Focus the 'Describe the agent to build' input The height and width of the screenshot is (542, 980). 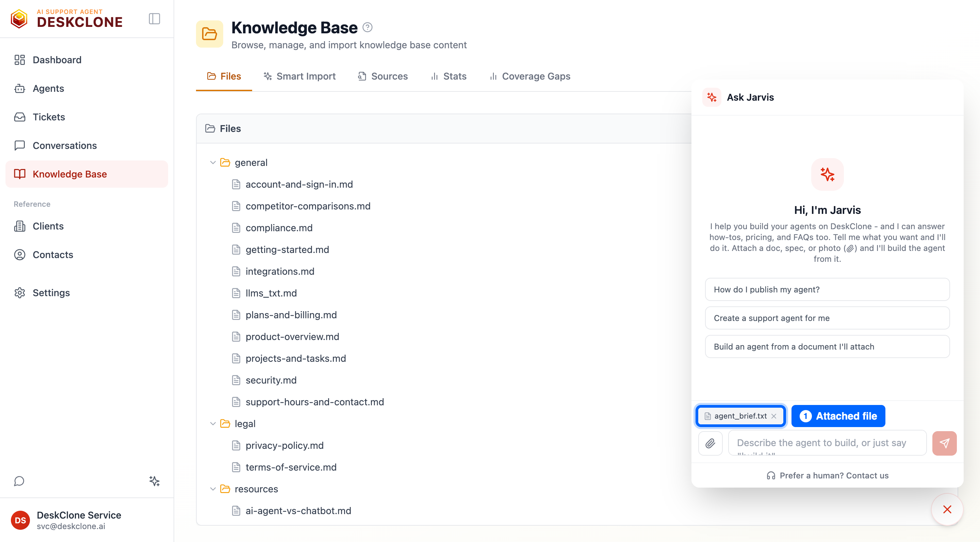[x=827, y=443]
